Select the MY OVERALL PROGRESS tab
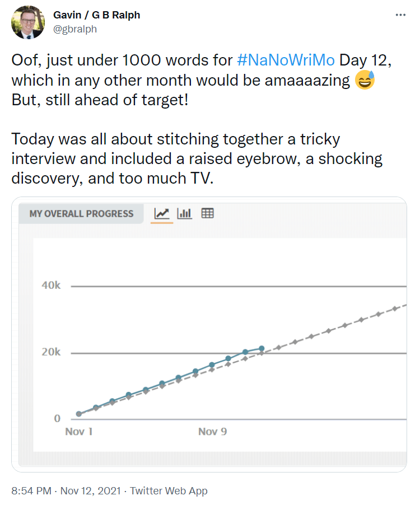 point(81,213)
